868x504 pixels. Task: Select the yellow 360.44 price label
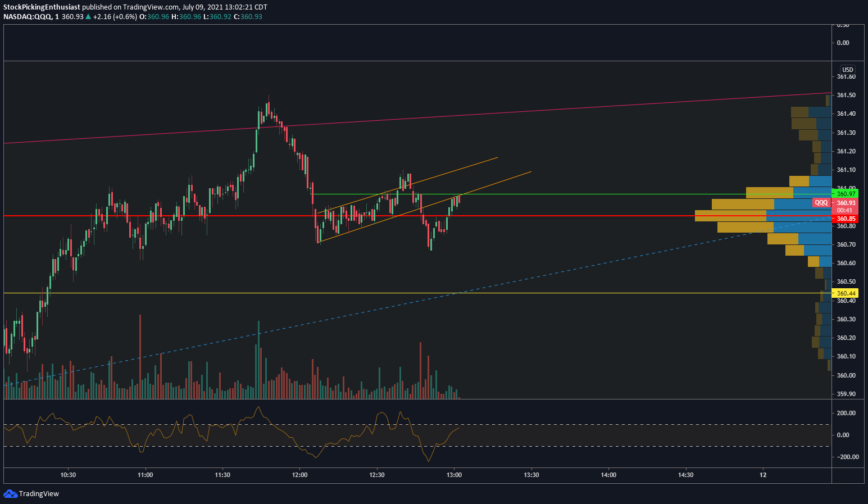tap(845, 293)
